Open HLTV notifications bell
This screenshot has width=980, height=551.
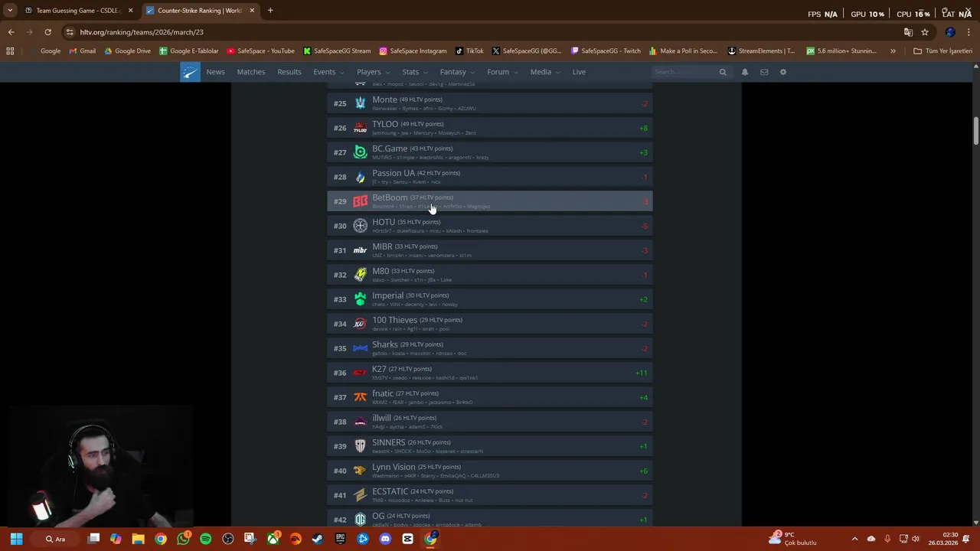coord(744,72)
